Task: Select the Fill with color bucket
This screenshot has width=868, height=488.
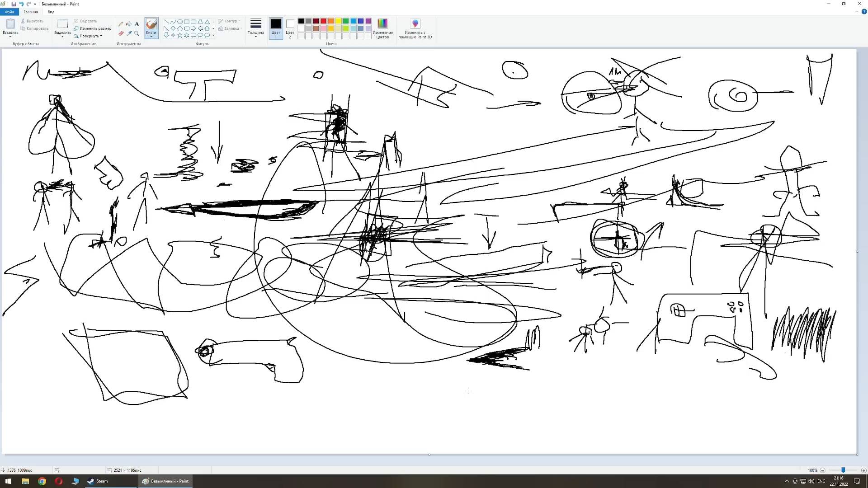Action: (129, 24)
